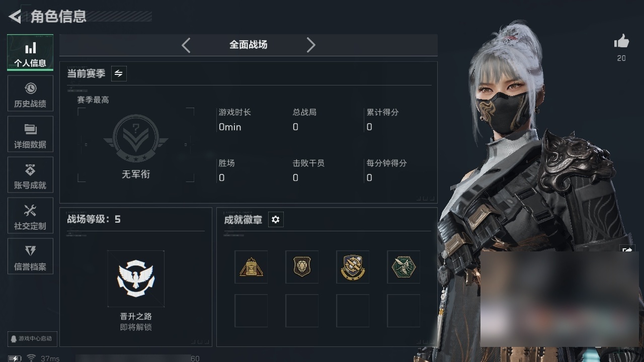The image size is (644, 362).
Task: Toggle season switch next to 当前赛季
Action: pyautogui.click(x=118, y=73)
